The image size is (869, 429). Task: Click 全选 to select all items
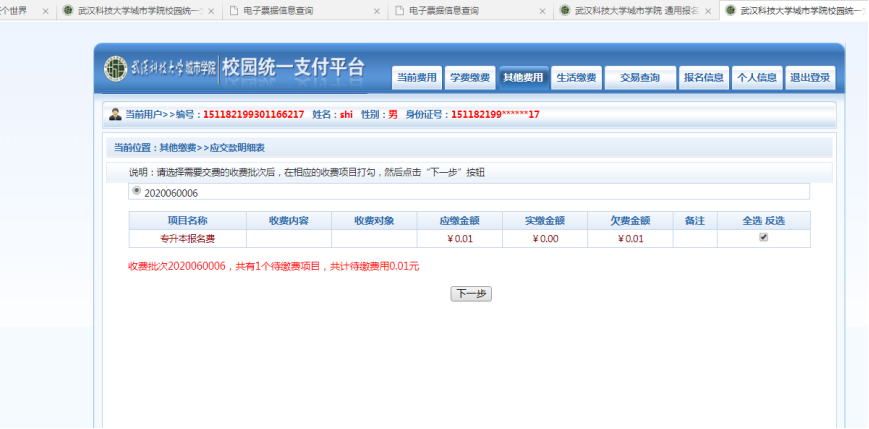tap(752, 220)
